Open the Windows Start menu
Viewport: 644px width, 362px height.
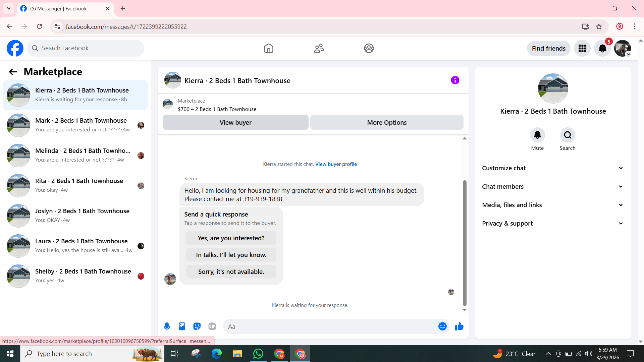[10, 354]
